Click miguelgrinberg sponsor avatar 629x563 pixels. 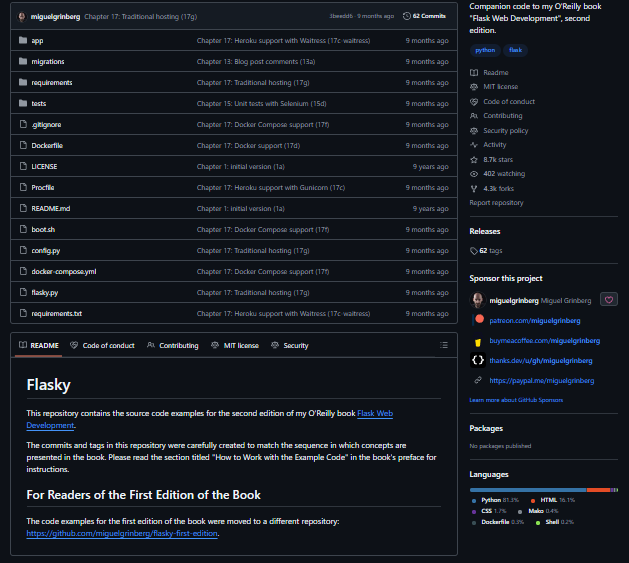point(477,300)
